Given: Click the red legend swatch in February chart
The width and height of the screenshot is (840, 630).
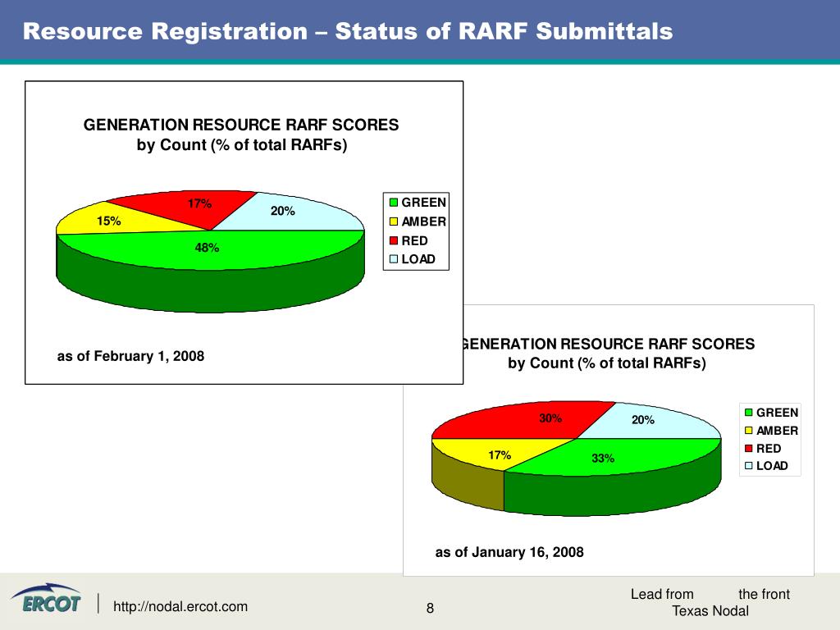Looking at the screenshot, I should click(394, 240).
